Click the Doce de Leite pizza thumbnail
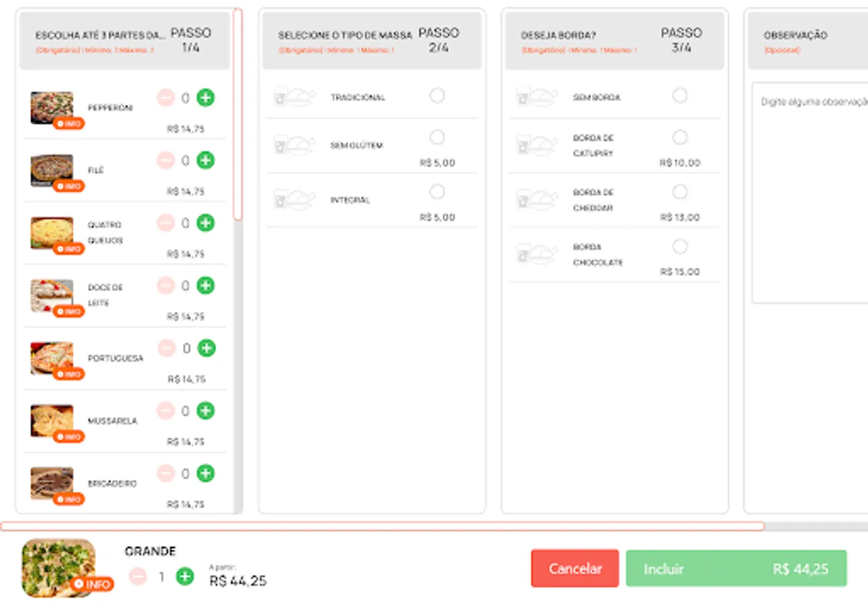This screenshot has width=868, height=604. pyautogui.click(x=52, y=296)
